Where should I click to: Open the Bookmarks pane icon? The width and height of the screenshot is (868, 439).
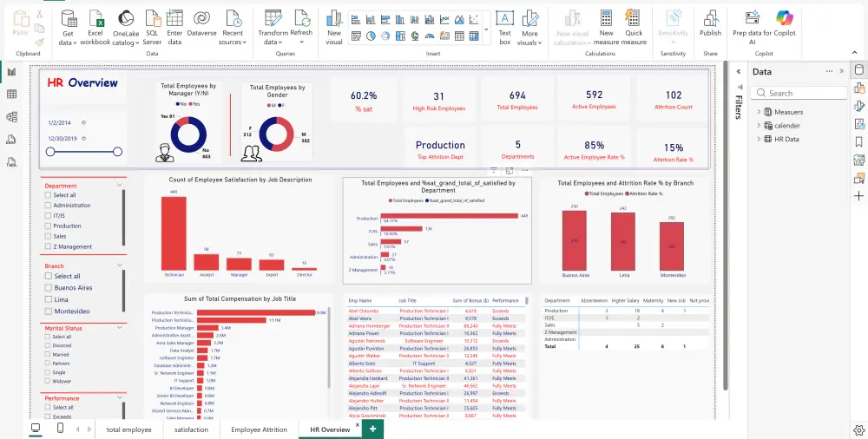click(858, 141)
